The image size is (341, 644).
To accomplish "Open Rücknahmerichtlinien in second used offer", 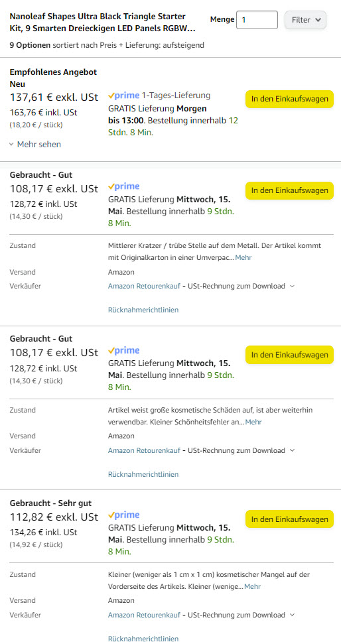I will click(143, 474).
